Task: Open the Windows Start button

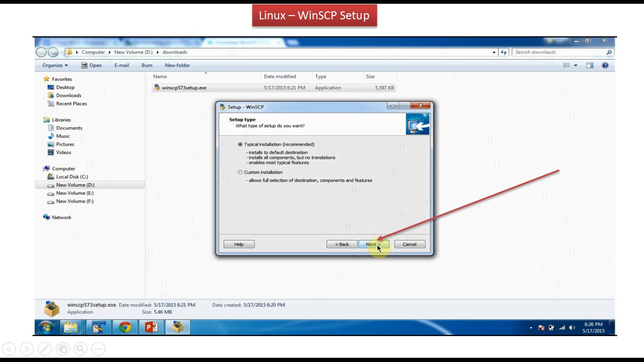Action: 46,327
